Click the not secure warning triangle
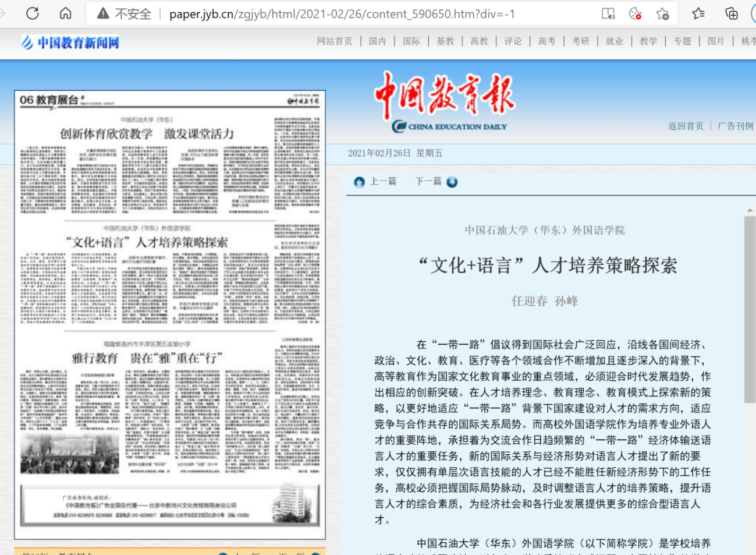 pos(103,14)
